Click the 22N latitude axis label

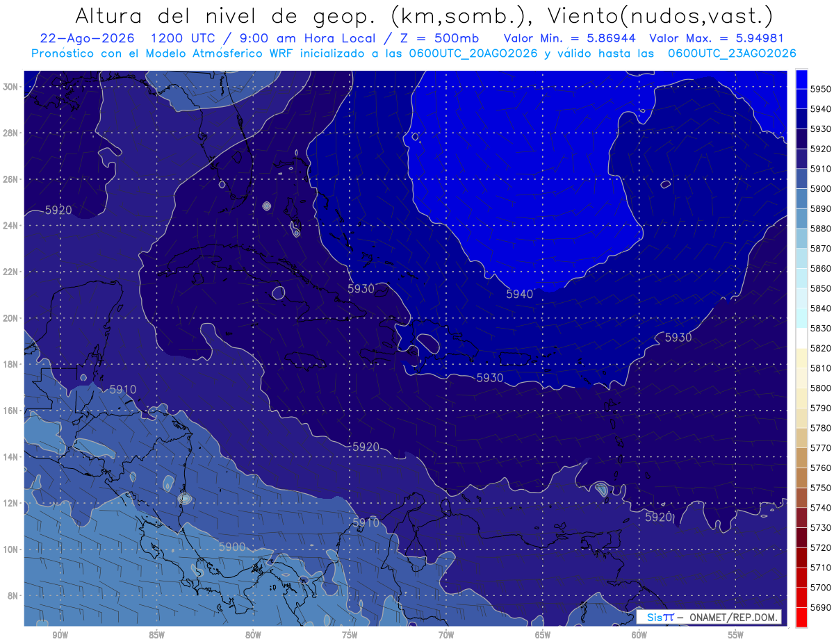coord(10,272)
